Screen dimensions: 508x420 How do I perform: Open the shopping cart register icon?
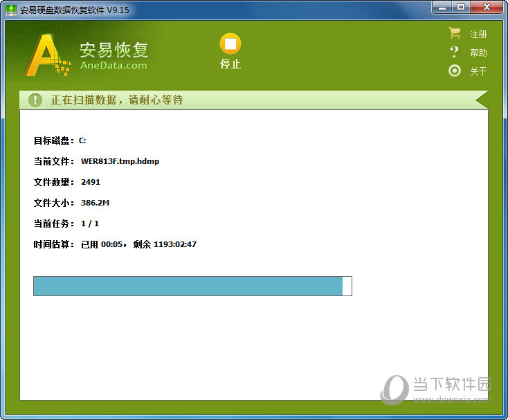455,33
